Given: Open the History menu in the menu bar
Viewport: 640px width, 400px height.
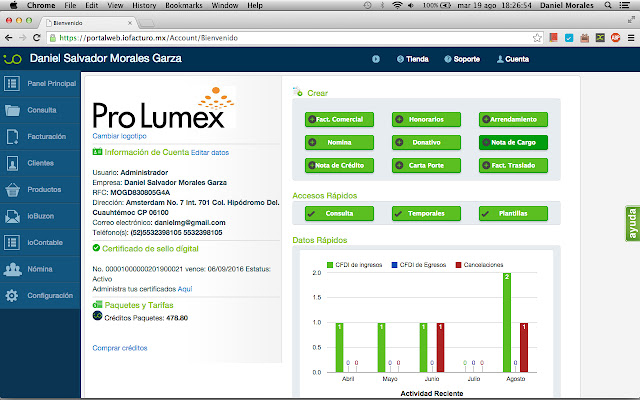Looking at the screenshot, I should [x=144, y=5].
